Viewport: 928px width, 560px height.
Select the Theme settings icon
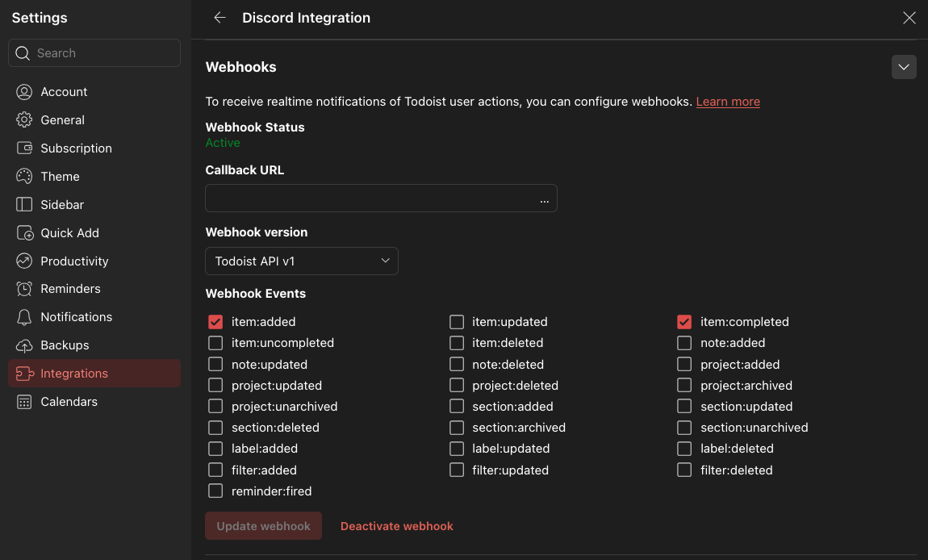[24, 176]
